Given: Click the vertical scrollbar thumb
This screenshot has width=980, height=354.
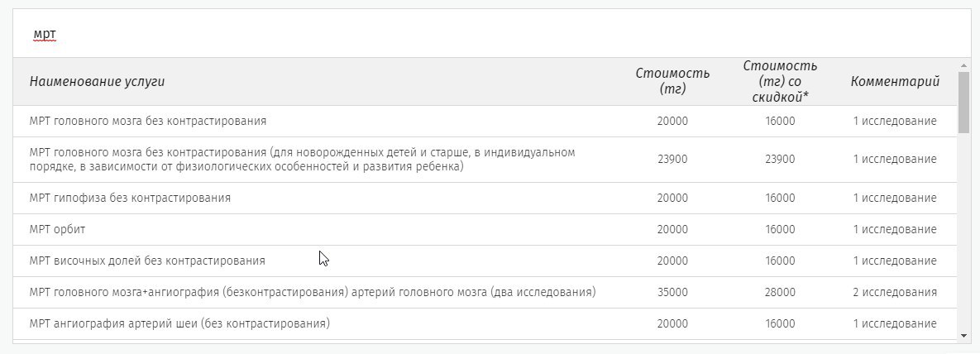Looking at the screenshot, I should (x=963, y=103).
